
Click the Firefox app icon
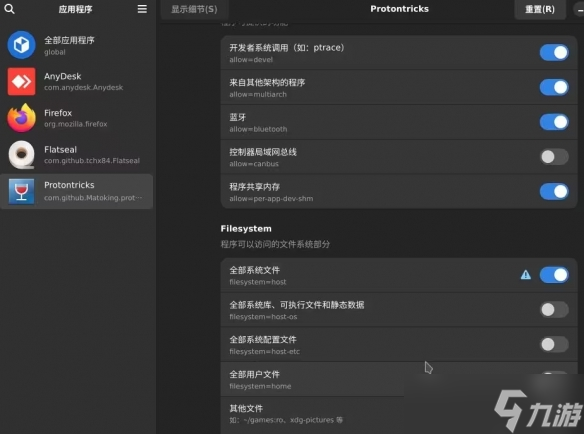(21, 118)
